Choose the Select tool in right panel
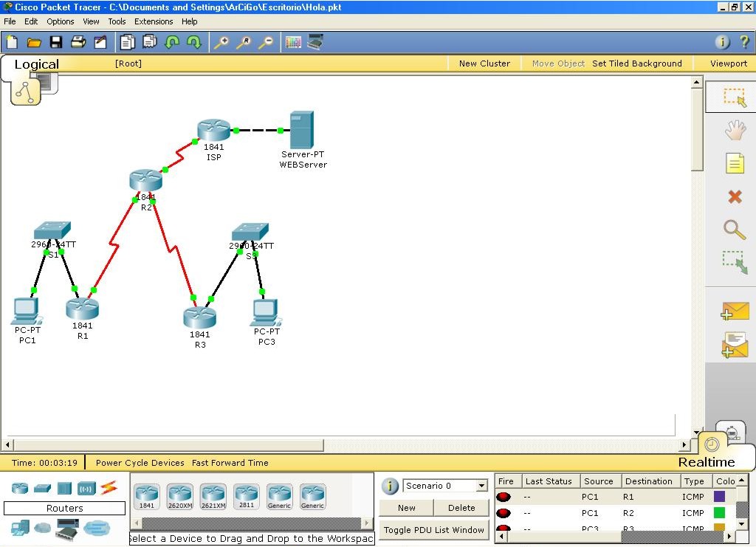This screenshot has width=756, height=547. coord(735,97)
